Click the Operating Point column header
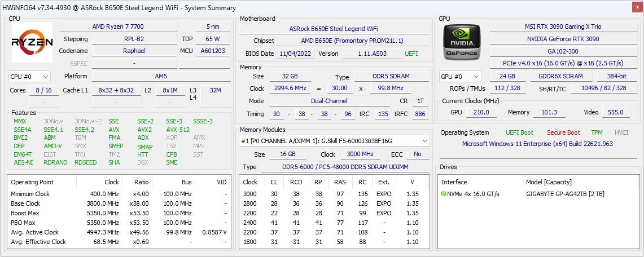 (32, 182)
